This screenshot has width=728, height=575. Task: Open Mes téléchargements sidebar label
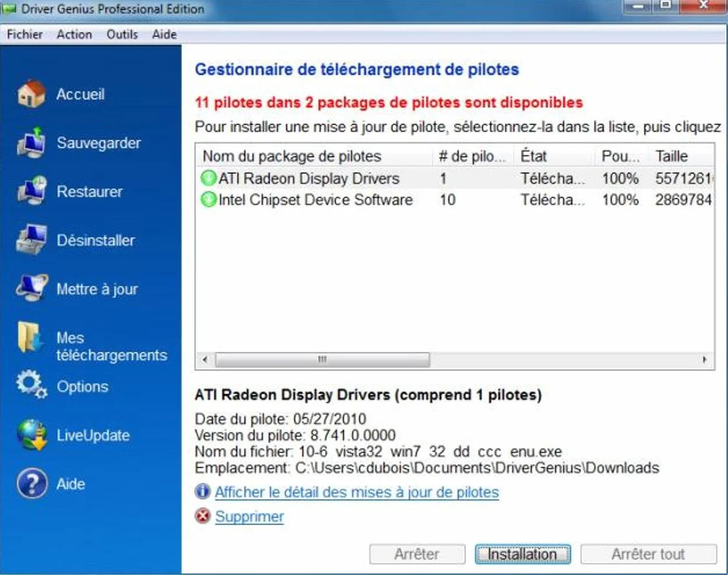(111, 346)
